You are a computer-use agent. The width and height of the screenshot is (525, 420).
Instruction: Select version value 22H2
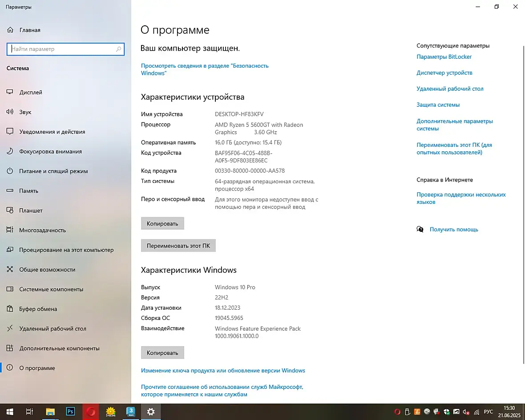(221, 297)
